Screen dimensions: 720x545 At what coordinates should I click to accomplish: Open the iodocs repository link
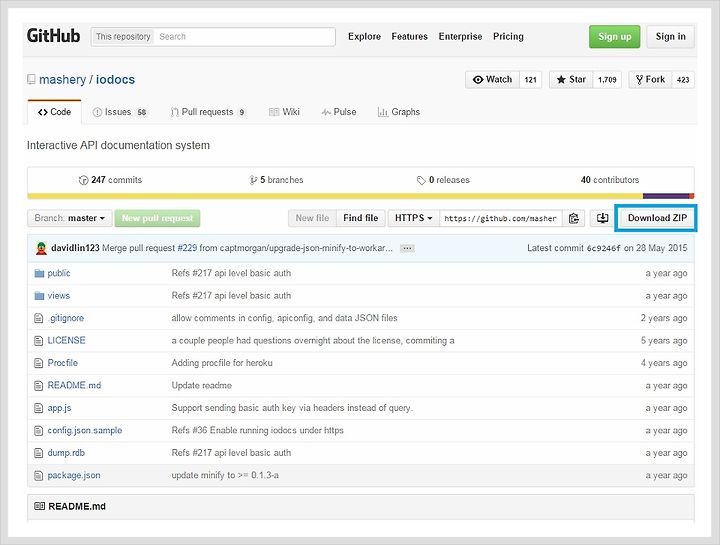pyautogui.click(x=115, y=79)
